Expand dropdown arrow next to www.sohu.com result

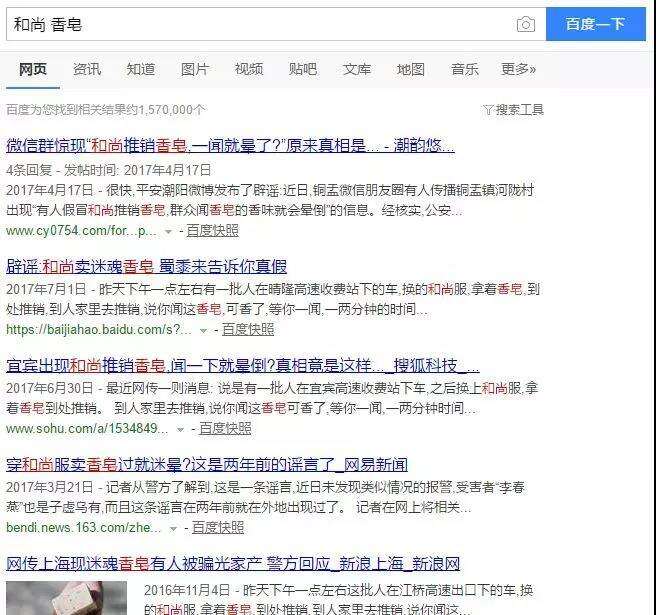click(181, 430)
